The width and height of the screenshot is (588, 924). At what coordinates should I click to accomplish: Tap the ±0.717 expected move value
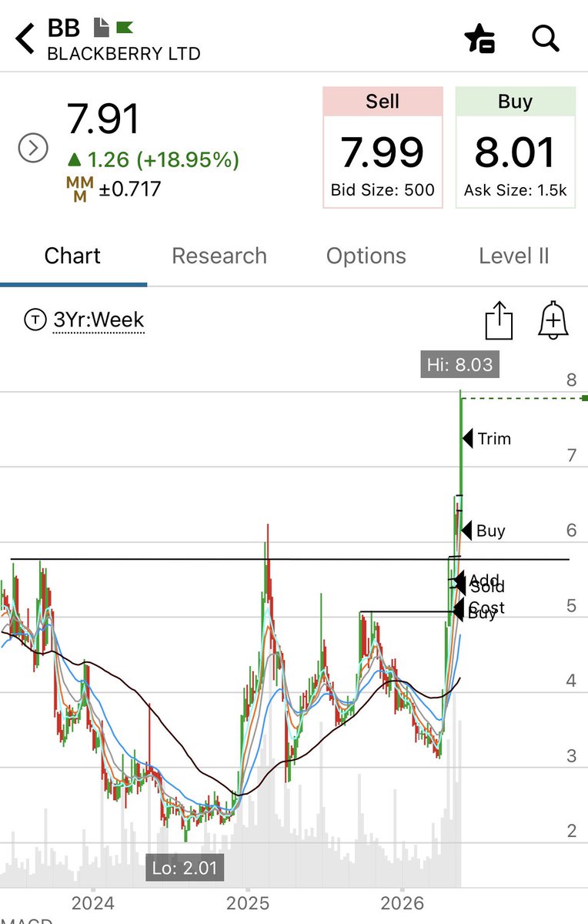point(129,189)
